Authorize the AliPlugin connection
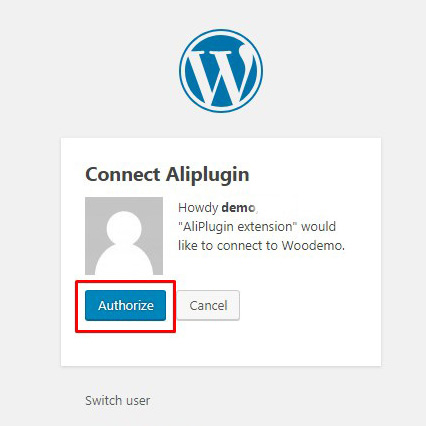The image size is (426, 426). click(x=125, y=305)
